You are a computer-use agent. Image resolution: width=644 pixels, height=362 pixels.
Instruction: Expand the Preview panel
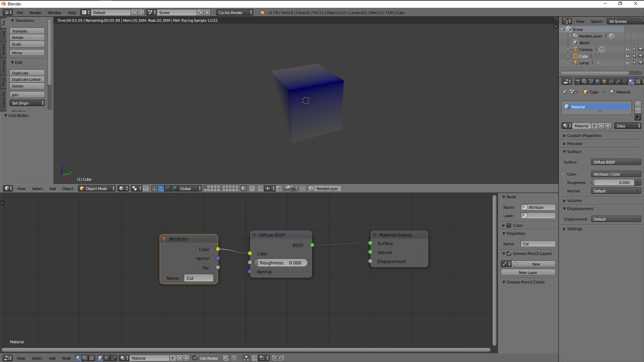click(575, 144)
